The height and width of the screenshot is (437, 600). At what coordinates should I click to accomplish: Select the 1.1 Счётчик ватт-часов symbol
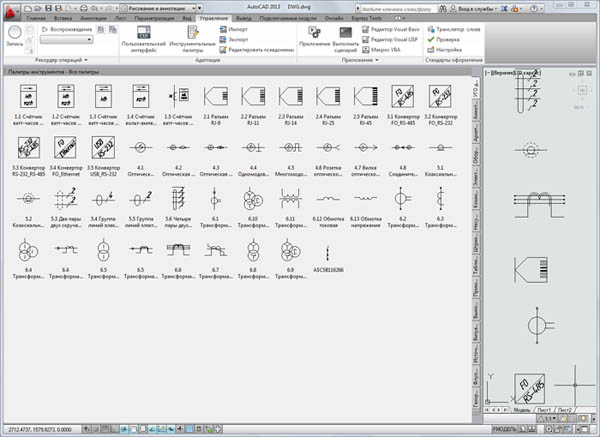[28, 95]
